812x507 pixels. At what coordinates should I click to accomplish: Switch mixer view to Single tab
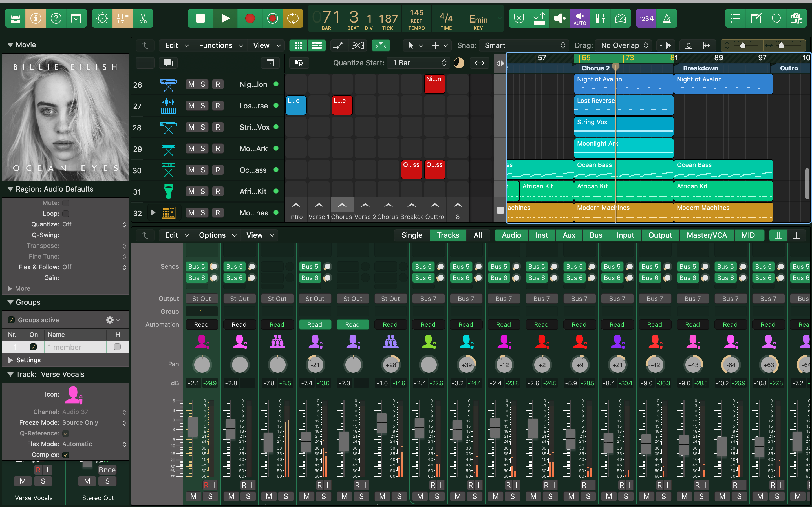(x=411, y=235)
